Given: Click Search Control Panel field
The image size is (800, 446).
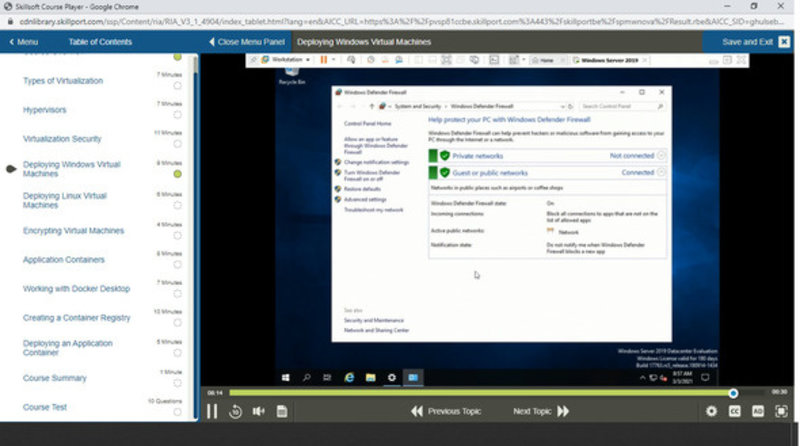Looking at the screenshot, I should [x=622, y=106].
